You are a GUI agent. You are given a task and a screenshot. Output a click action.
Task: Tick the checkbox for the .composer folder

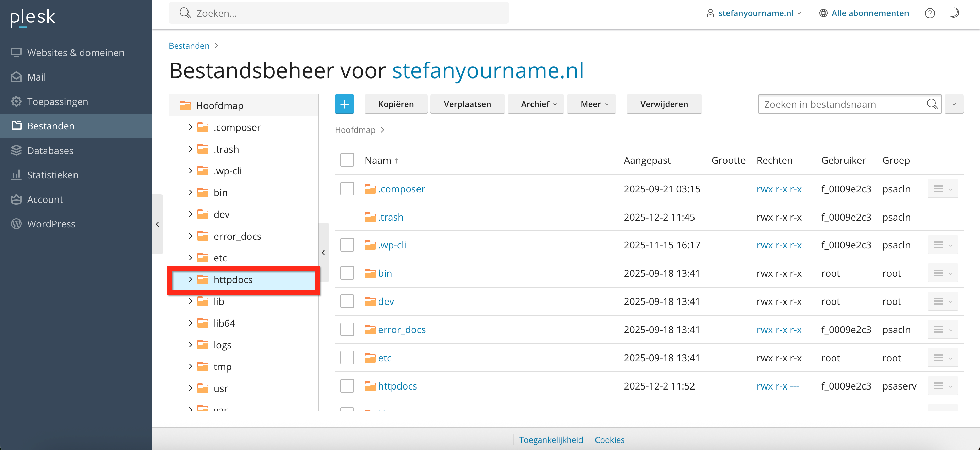tap(347, 189)
